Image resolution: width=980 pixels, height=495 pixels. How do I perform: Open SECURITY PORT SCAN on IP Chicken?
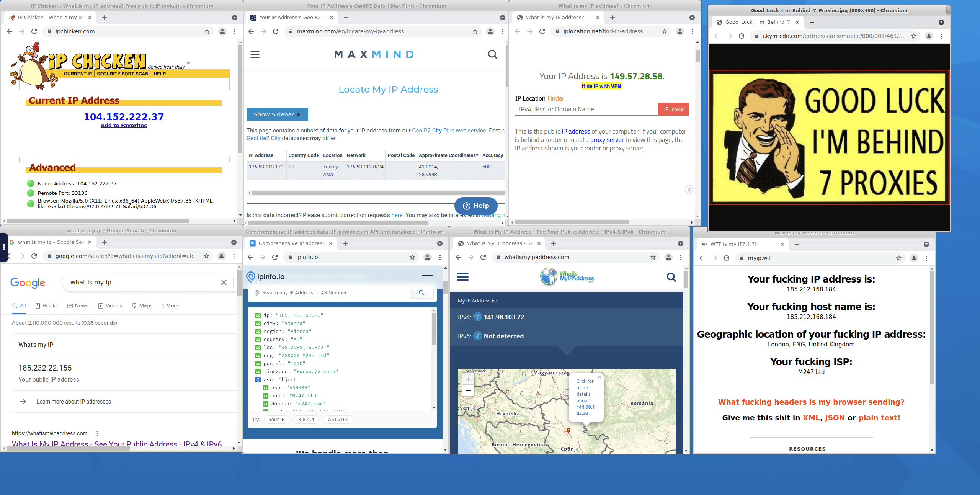coord(122,74)
